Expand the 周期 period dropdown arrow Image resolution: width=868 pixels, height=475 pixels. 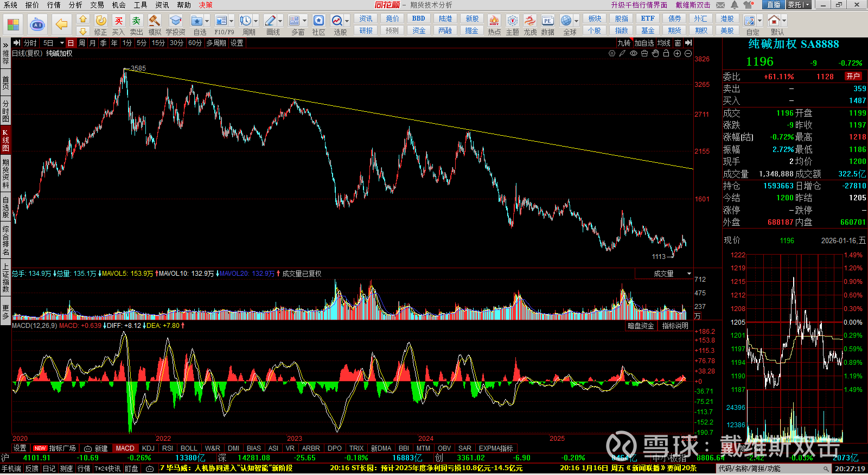[x=256, y=21]
